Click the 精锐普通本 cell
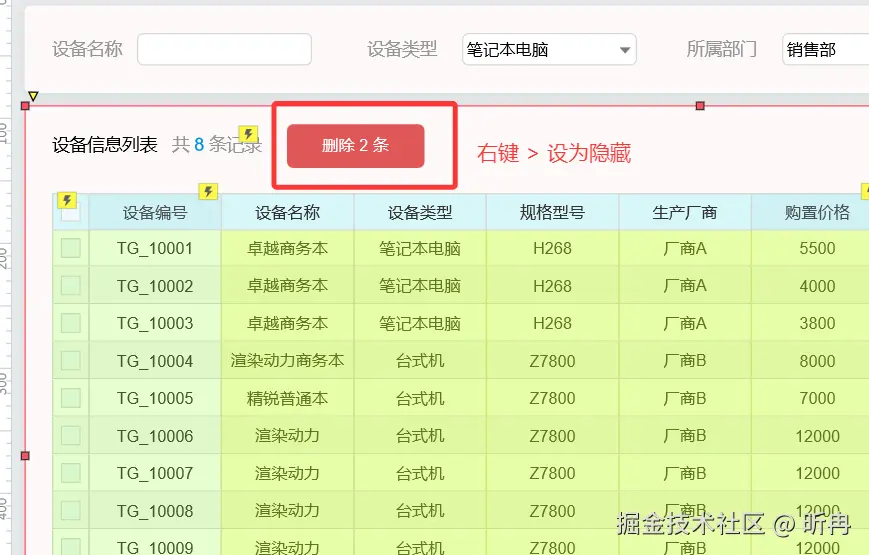The image size is (869, 555). 288,398
